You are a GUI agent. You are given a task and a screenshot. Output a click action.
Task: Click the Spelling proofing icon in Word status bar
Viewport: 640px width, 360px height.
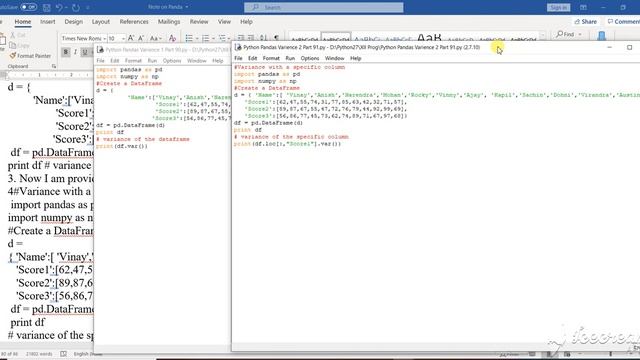point(63,354)
